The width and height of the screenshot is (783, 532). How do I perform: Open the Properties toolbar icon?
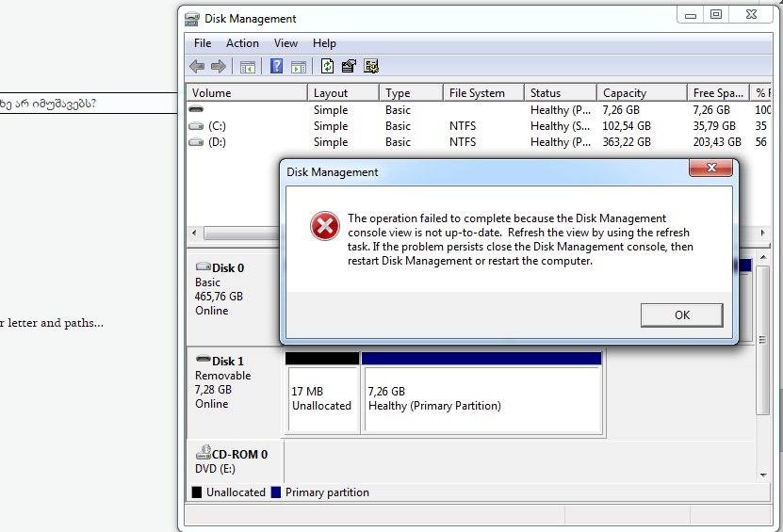(349, 66)
